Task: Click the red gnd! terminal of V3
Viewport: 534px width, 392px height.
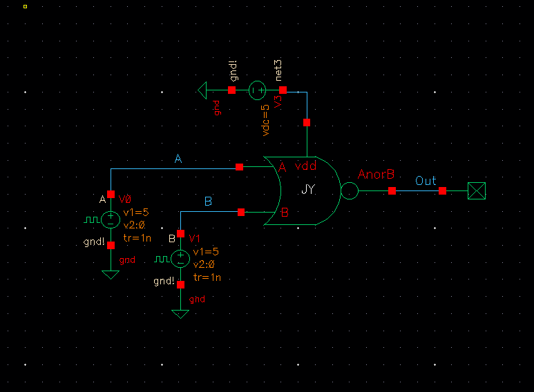Action: [231, 90]
